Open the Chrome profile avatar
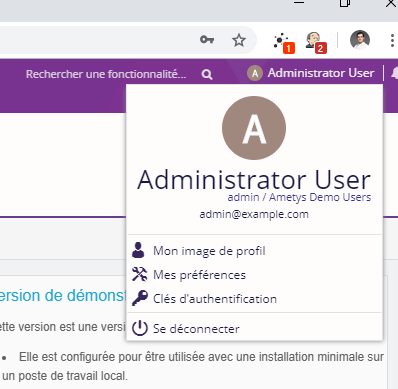This screenshot has height=389, width=398. point(360,40)
